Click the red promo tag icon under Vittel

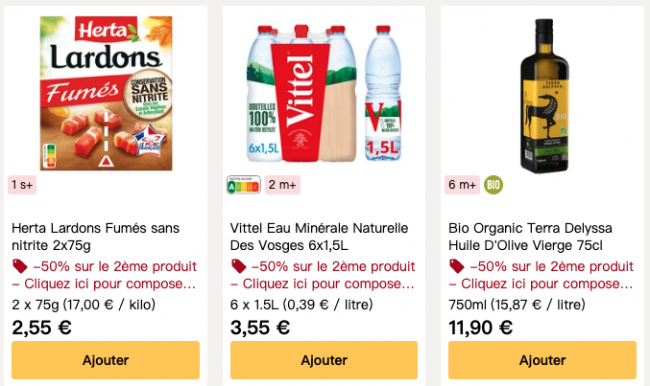point(238,266)
